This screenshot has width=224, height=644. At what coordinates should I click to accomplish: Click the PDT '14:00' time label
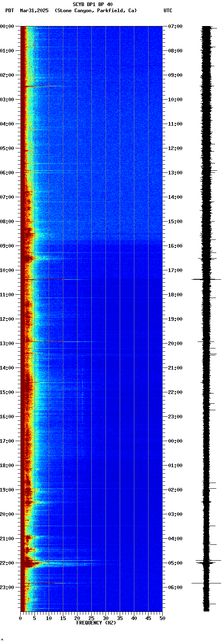pos(7,368)
